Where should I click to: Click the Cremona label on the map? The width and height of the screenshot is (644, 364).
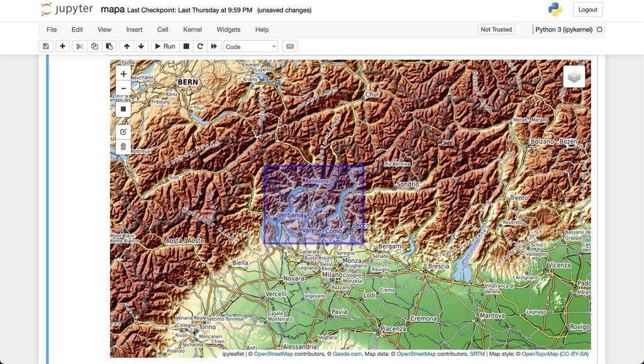(x=423, y=319)
